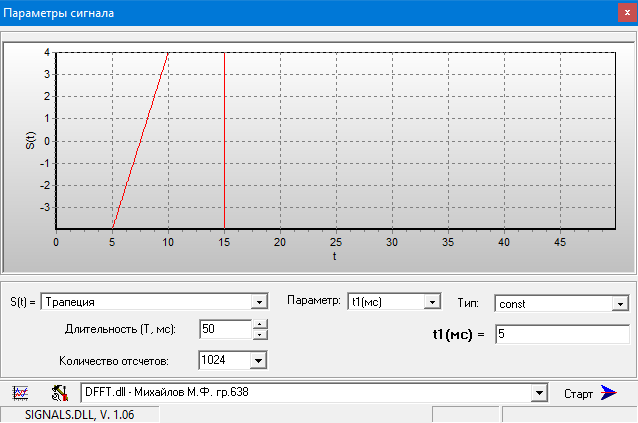Click the signal graph icon in bottom toolbar
The width and height of the screenshot is (638, 423).
(x=20, y=393)
